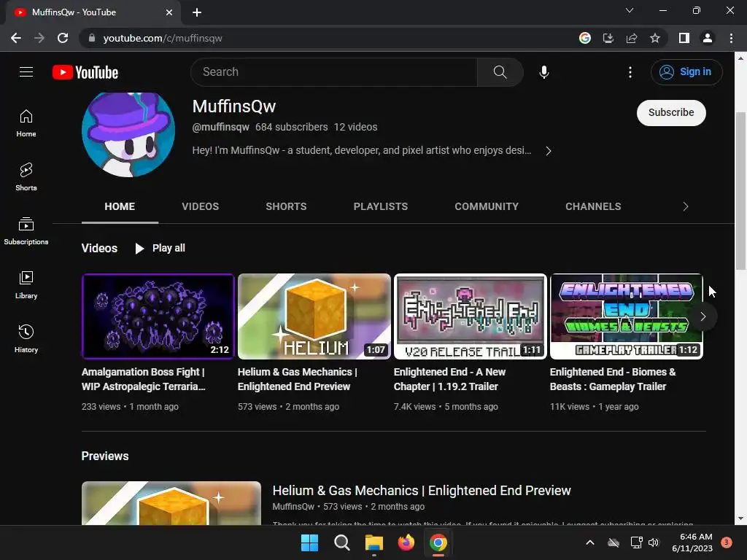The height and width of the screenshot is (560, 747).
Task: Bookmark this page with star icon
Action: pyautogui.click(x=655, y=38)
